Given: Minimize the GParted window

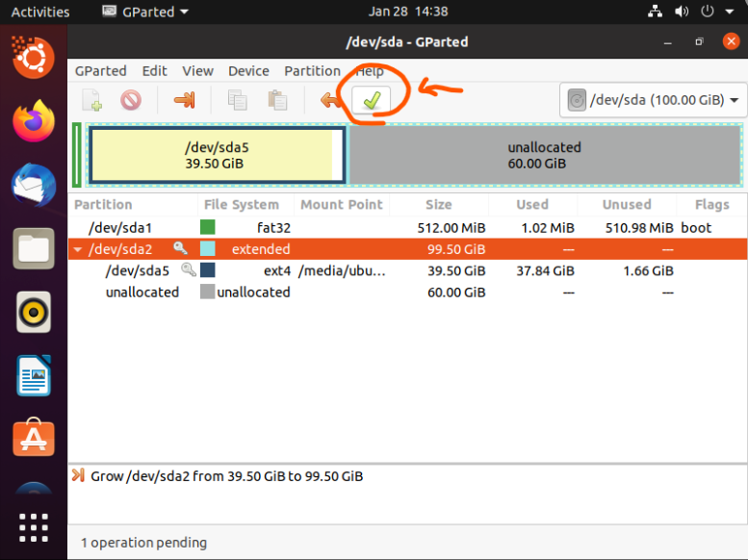Looking at the screenshot, I should tap(668, 42).
